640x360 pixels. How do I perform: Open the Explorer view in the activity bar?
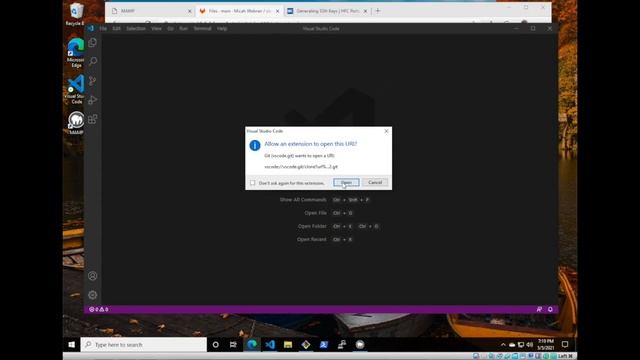93,42
